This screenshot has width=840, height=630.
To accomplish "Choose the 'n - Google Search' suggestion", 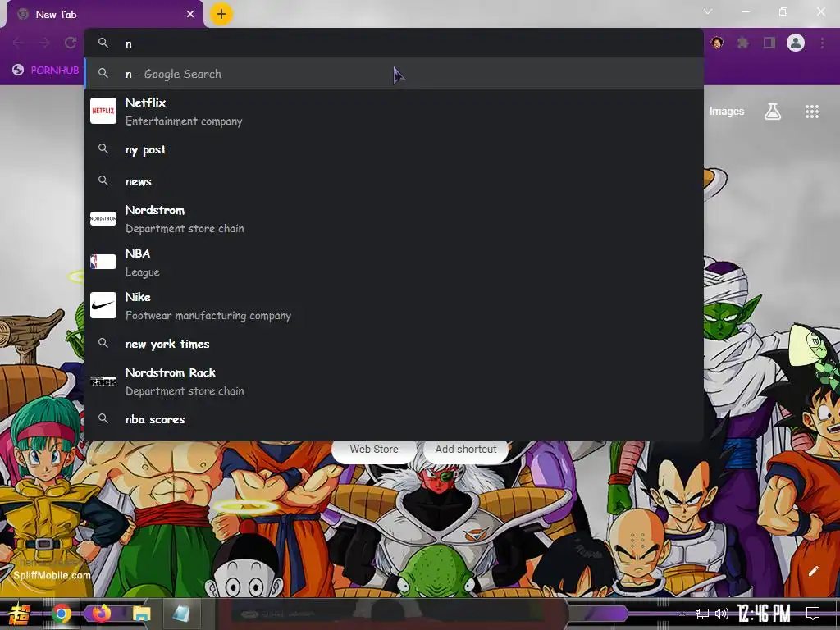I will point(394,73).
